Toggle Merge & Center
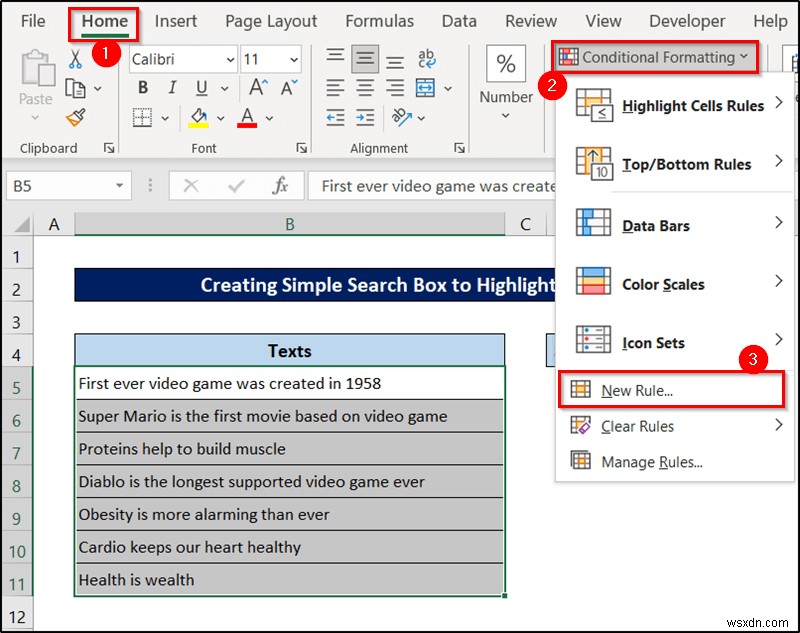This screenshot has width=800, height=633. tap(423, 87)
